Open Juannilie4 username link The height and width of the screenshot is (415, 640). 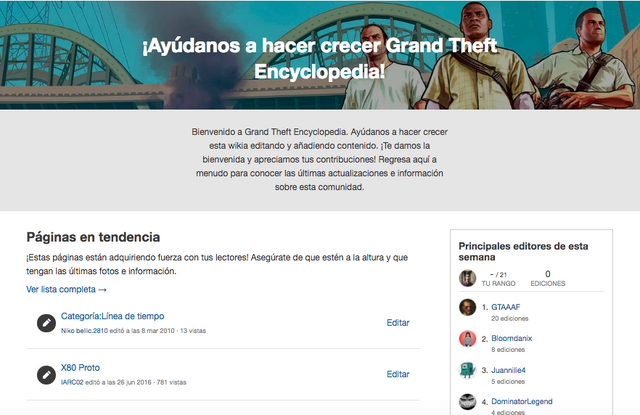[x=508, y=370]
